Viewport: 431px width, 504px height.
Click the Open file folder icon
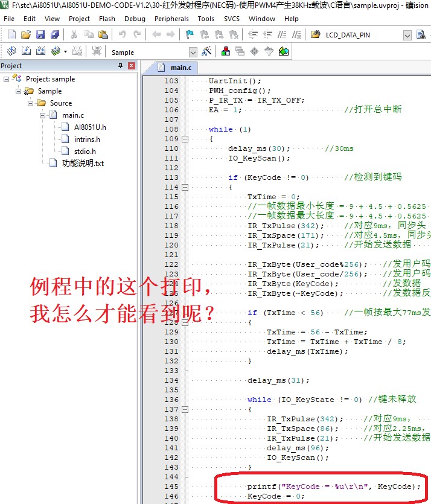coord(26,35)
